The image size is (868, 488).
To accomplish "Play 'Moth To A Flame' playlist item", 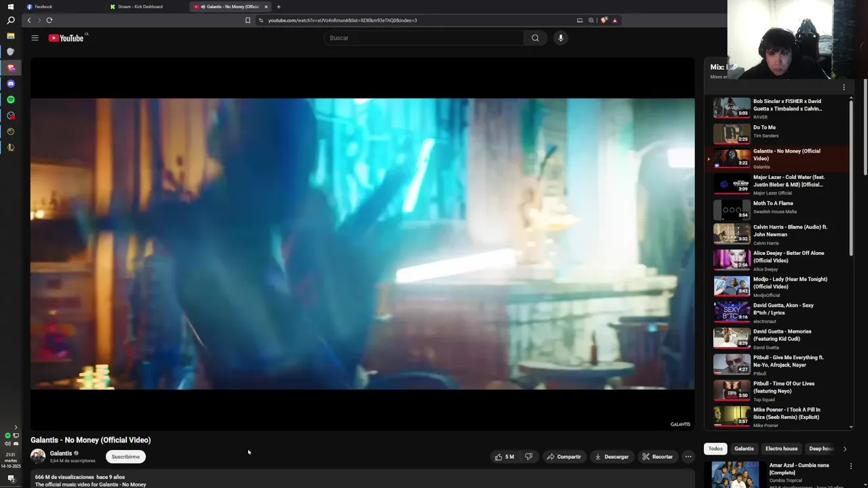I will click(x=776, y=210).
